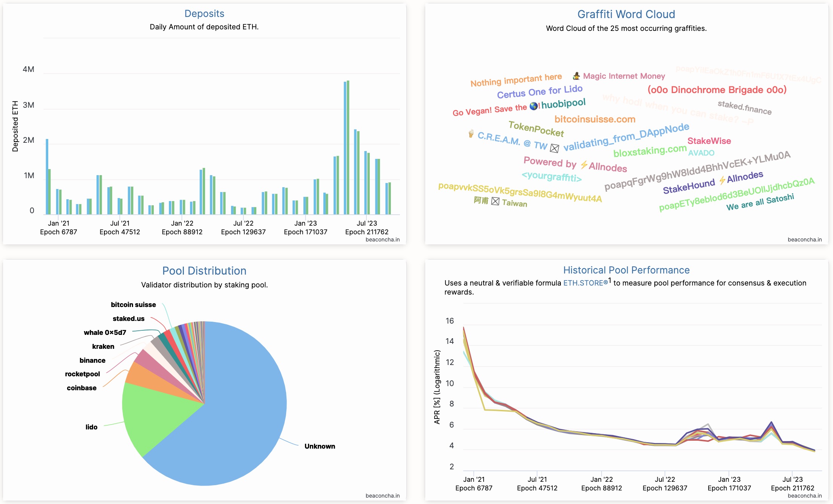This screenshot has width=833, height=504.
Task: Click the lightning icon in Powered by Allnodes
Action: click(584, 165)
